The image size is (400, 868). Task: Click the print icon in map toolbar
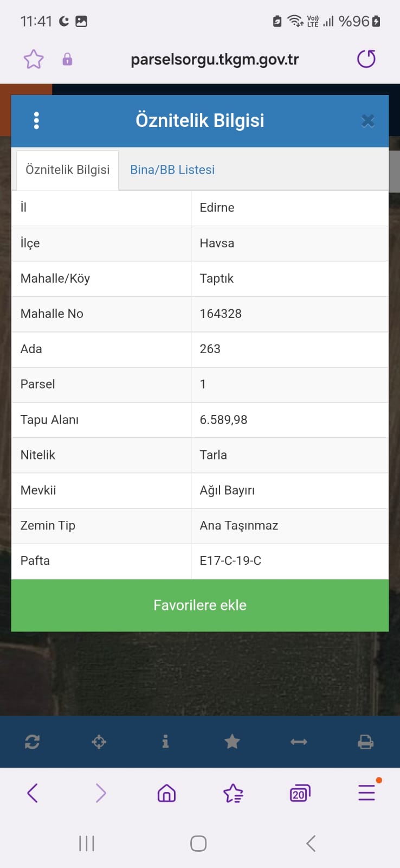tap(366, 742)
